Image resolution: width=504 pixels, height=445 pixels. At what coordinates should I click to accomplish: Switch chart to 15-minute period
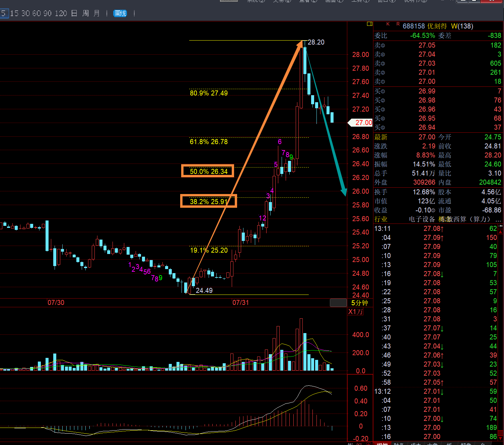(14, 13)
